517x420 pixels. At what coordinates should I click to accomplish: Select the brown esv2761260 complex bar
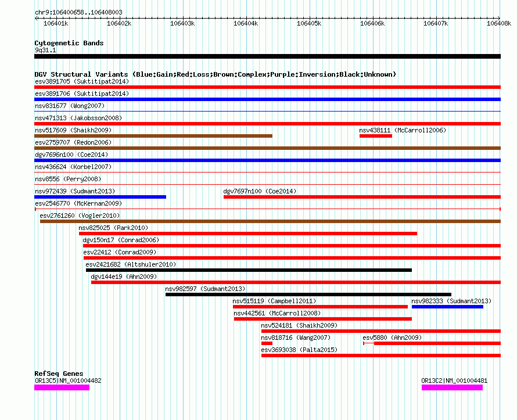[x=270, y=221]
